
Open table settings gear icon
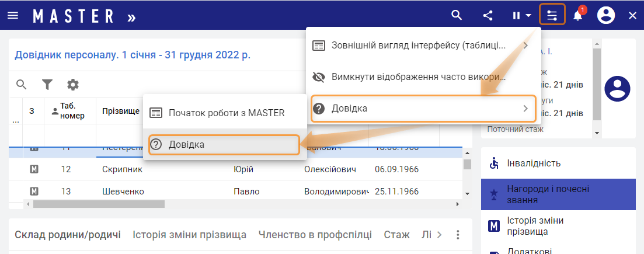point(72,85)
